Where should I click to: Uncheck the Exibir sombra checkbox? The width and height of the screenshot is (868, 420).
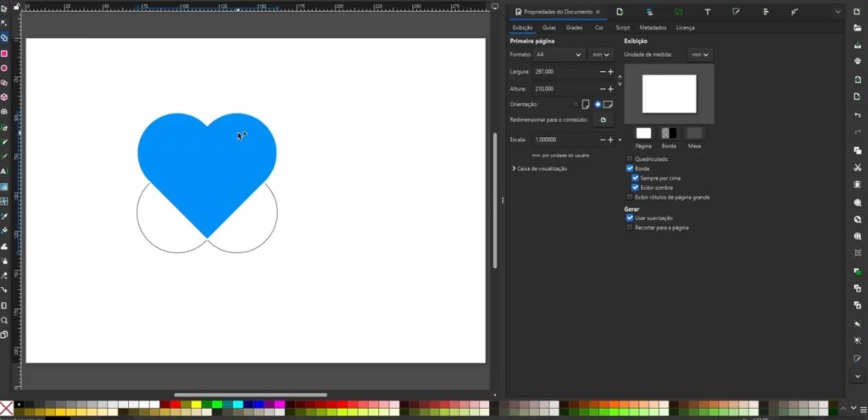pyautogui.click(x=635, y=187)
